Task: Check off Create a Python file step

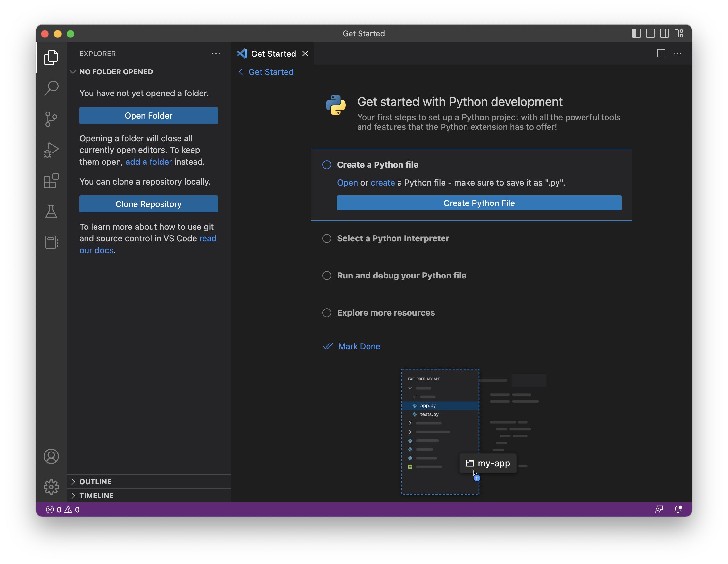Action: 327,165
